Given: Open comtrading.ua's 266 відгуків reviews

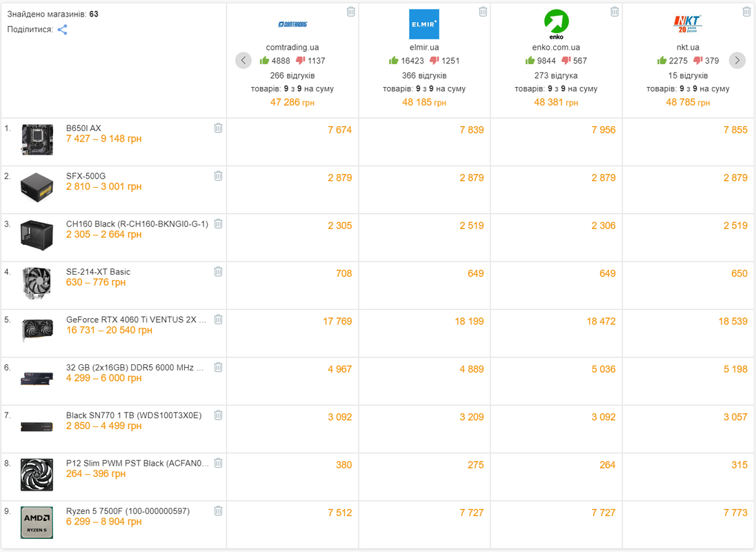Looking at the screenshot, I should [x=292, y=75].
